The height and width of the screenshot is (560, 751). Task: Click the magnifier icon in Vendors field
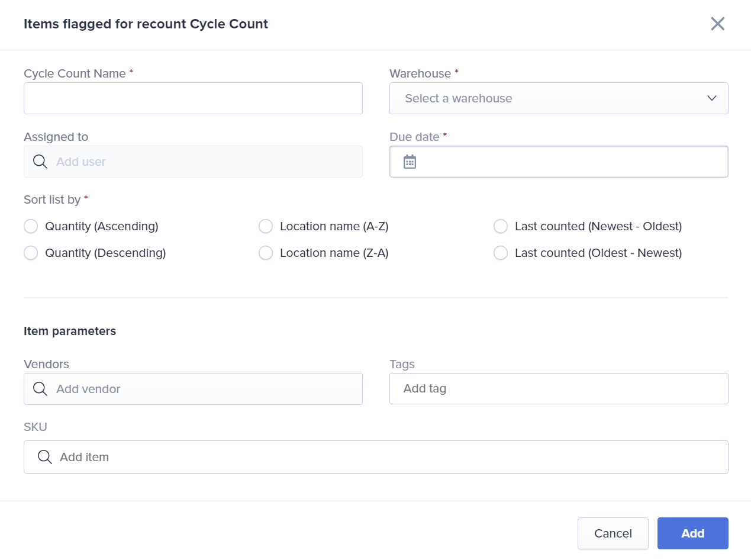tap(40, 389)
